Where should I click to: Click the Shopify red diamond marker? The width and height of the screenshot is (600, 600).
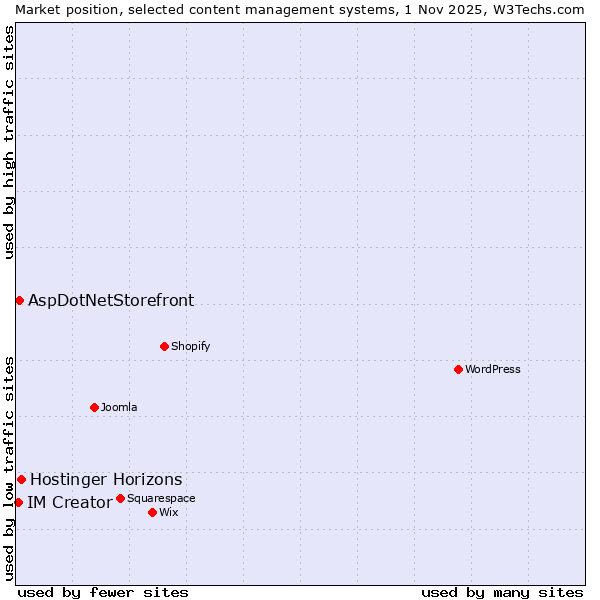click(x=164, y=346)
